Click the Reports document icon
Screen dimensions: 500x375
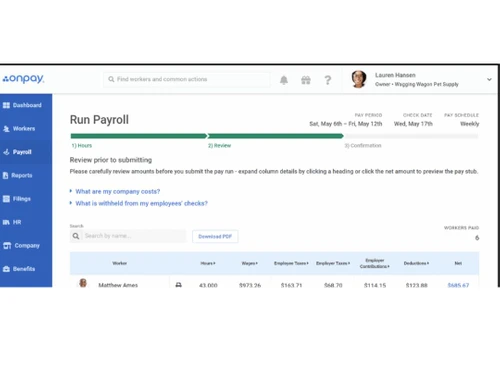(x=6, y=175)
